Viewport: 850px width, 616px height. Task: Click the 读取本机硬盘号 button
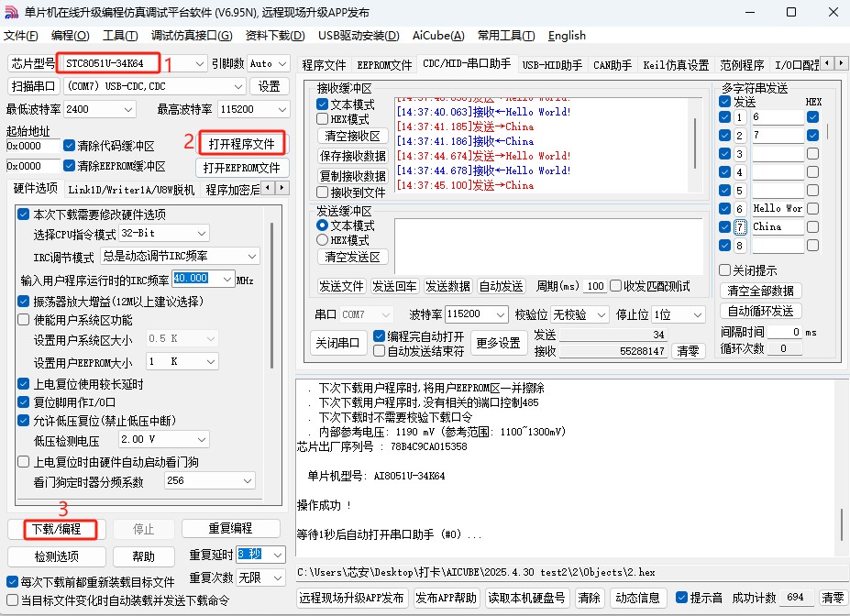point(526,598)
